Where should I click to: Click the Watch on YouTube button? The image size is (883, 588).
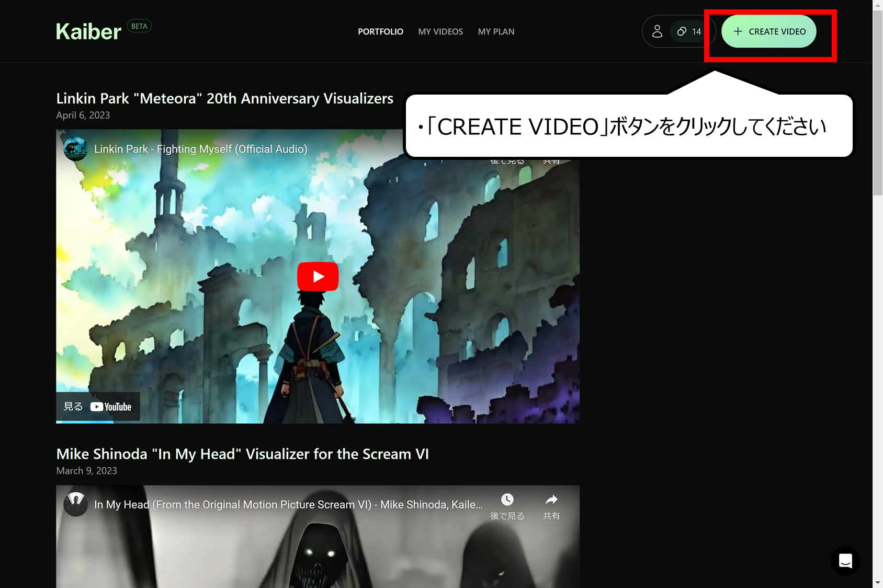[98, 407]
